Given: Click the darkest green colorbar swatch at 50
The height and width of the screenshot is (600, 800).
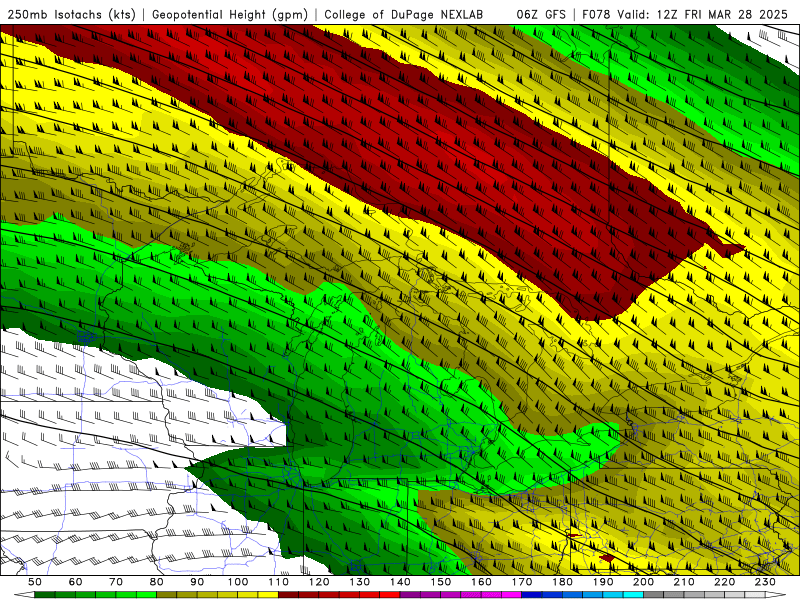Looking at the screenshot, I should (44, 595).
